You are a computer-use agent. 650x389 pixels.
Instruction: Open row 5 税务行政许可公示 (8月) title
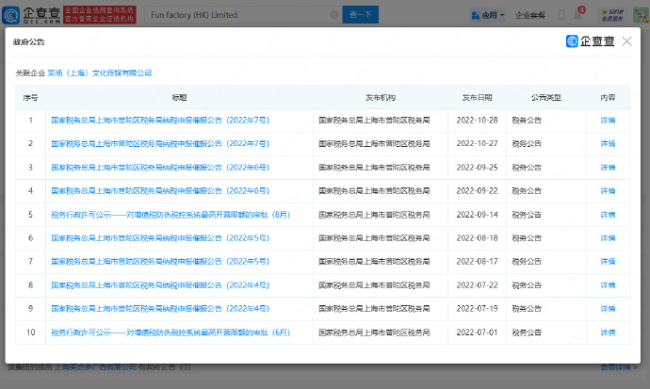pos(170,215)
